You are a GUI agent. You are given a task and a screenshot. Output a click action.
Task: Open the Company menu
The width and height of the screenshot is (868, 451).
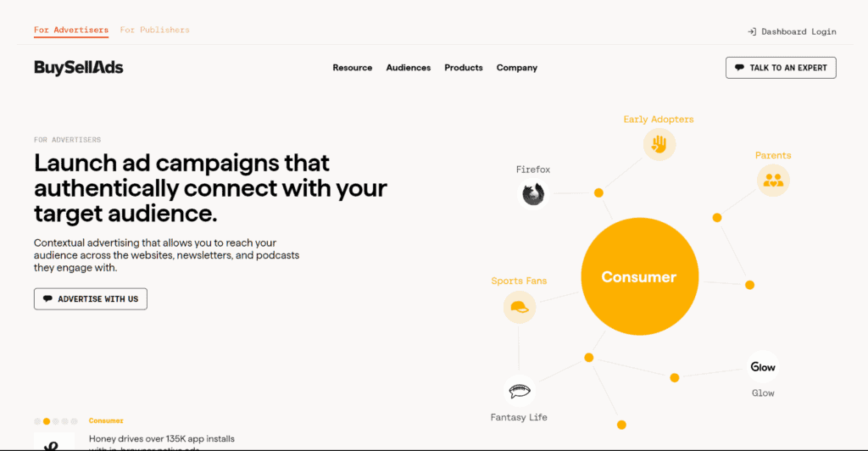(x=516, y=68)
